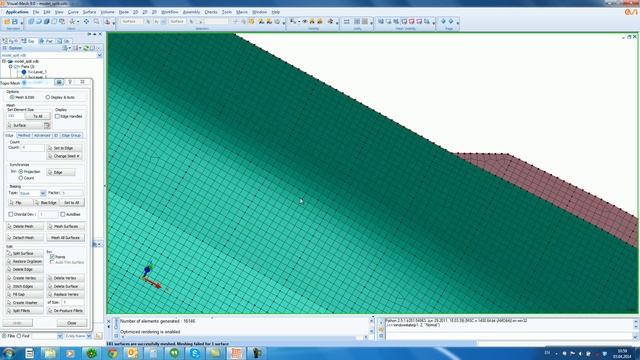Toggle the Chordal Dev checkbox
The width and height of the screenshot is (640, 360).
click(x=11, y=214)
